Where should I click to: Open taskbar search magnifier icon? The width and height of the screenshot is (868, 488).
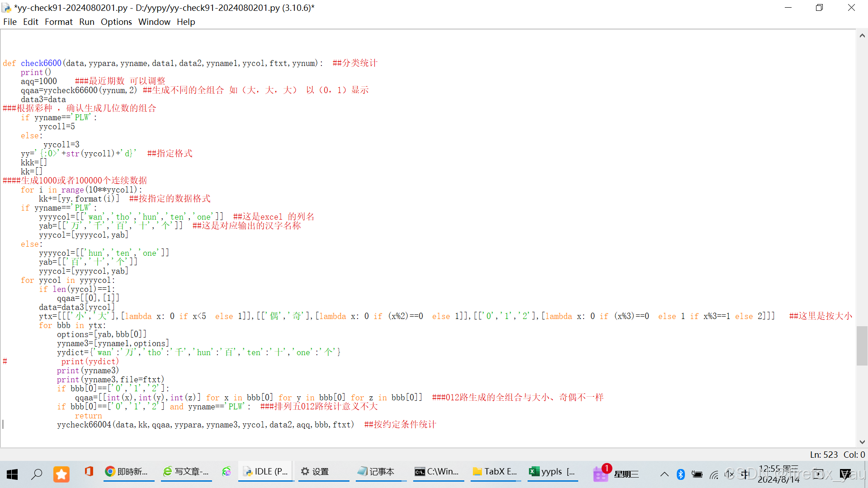click(x=37, y=474)
